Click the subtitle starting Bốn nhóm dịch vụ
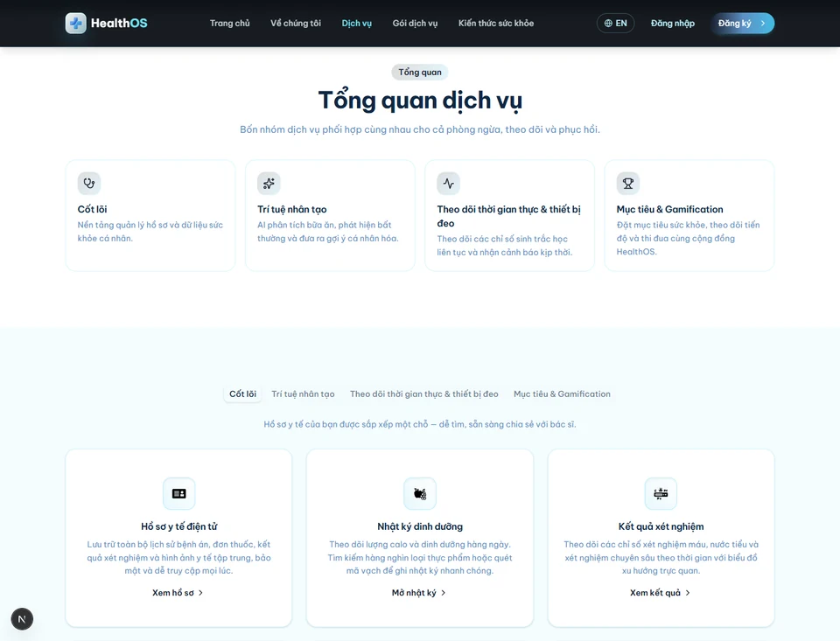The width and height of the screenshot is (840, 641). coord(420,129)
